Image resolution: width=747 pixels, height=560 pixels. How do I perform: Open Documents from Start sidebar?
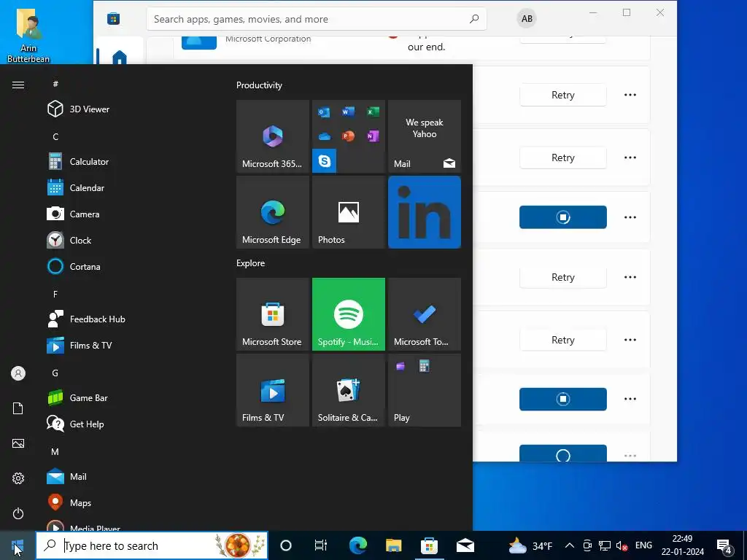tap(18, 408)
